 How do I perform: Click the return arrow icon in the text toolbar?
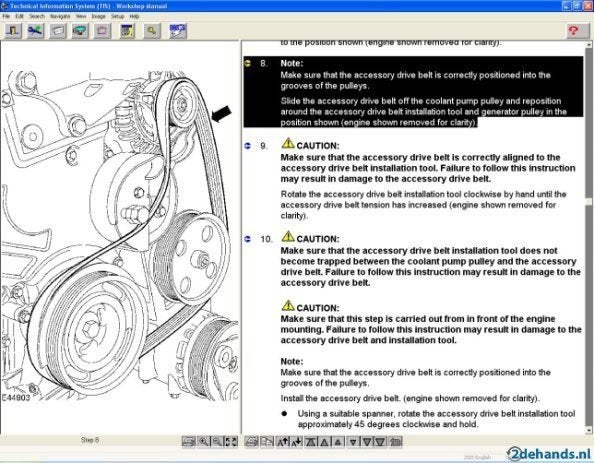pos(395,441)
